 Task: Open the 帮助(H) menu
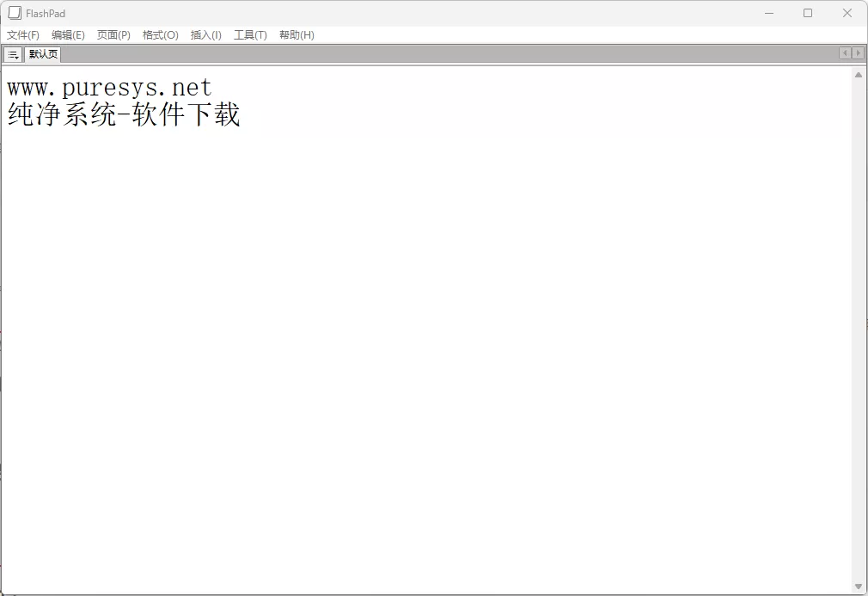(296, 34)
